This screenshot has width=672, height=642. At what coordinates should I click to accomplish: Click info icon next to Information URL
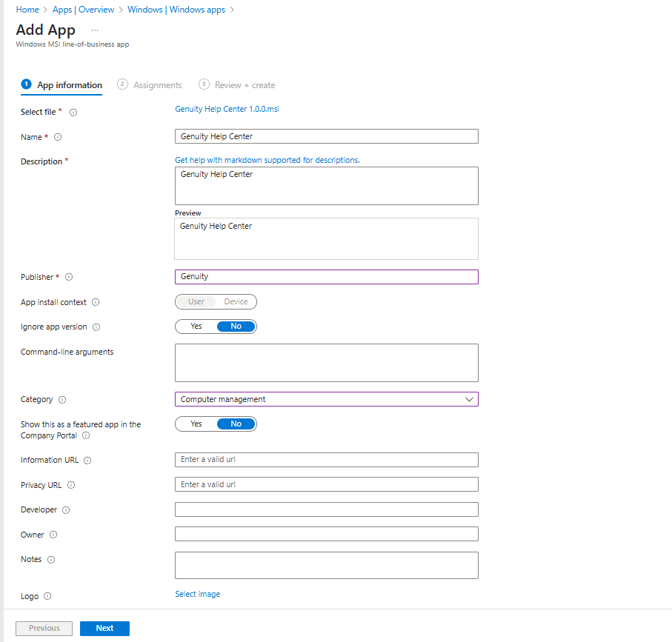coord(87,461)
